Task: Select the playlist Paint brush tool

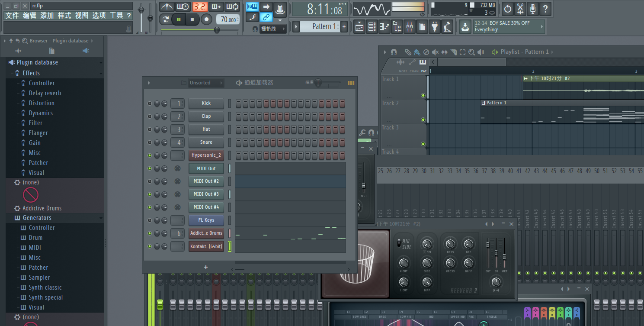Action: (x=417, y=52)
